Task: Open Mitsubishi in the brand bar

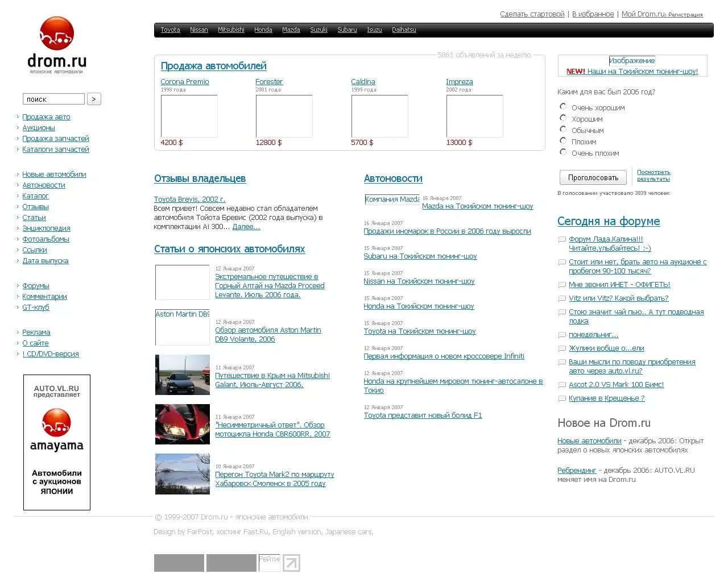Action: point(231,30)
